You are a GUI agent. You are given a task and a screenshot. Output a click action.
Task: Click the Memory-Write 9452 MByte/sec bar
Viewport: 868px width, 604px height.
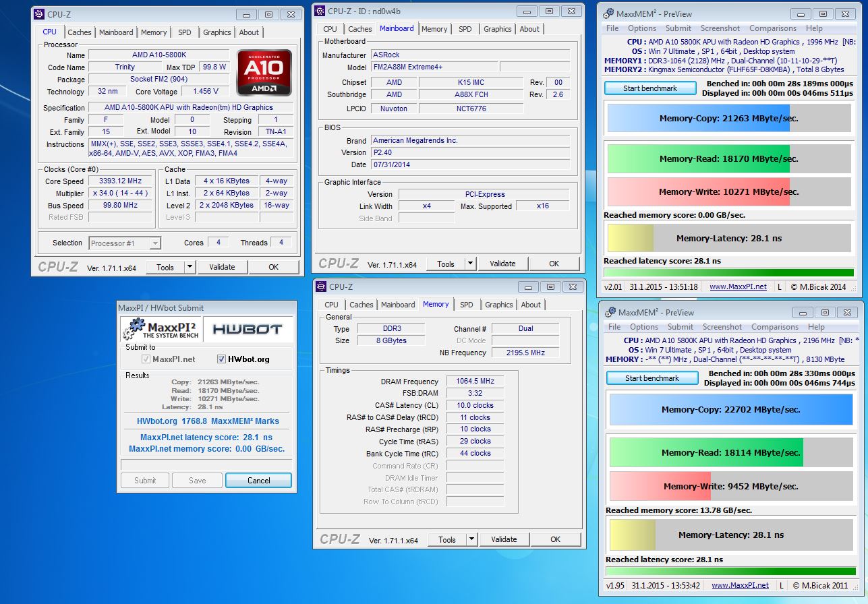click(x=731, y=486)
